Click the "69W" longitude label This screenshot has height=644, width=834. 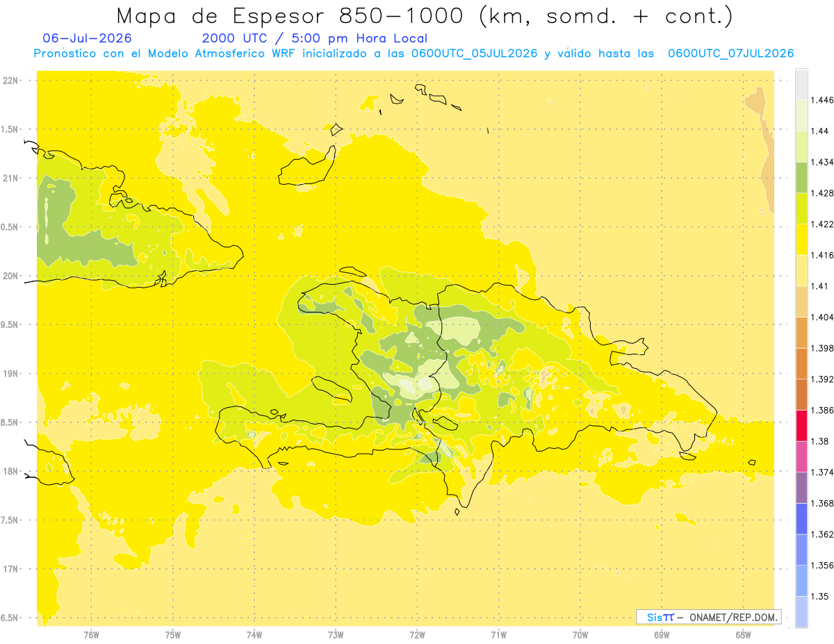pos(662,635)
